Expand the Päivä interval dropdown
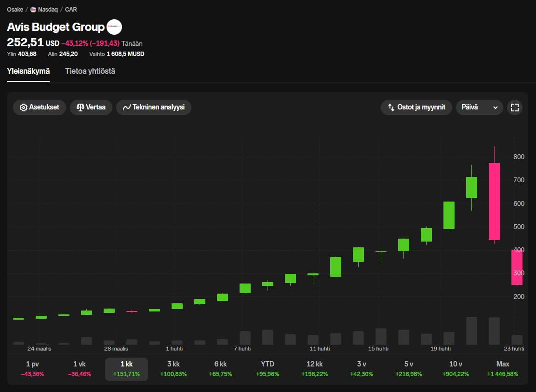Screen dimensions: 536x392 pos(479,108)
